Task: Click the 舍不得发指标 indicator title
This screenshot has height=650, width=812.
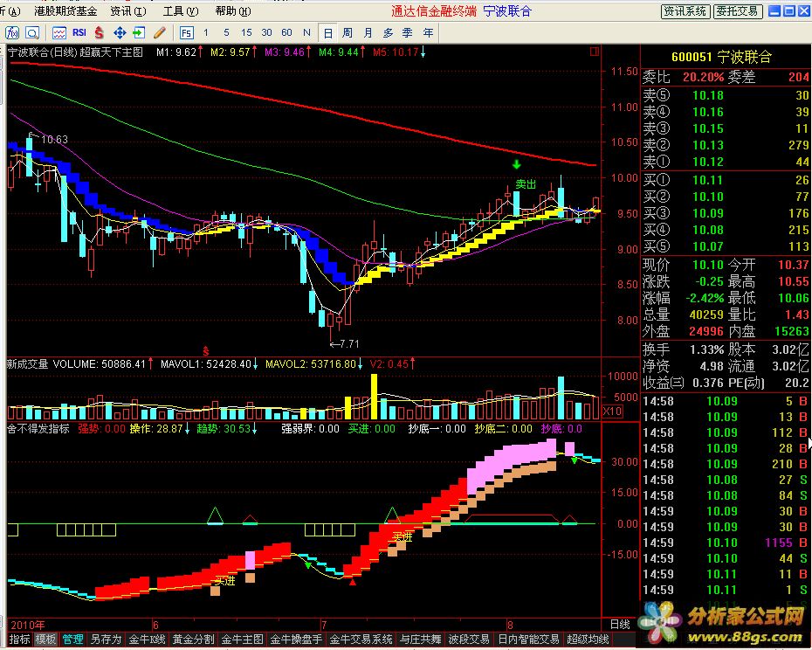Action: (38, 429)
